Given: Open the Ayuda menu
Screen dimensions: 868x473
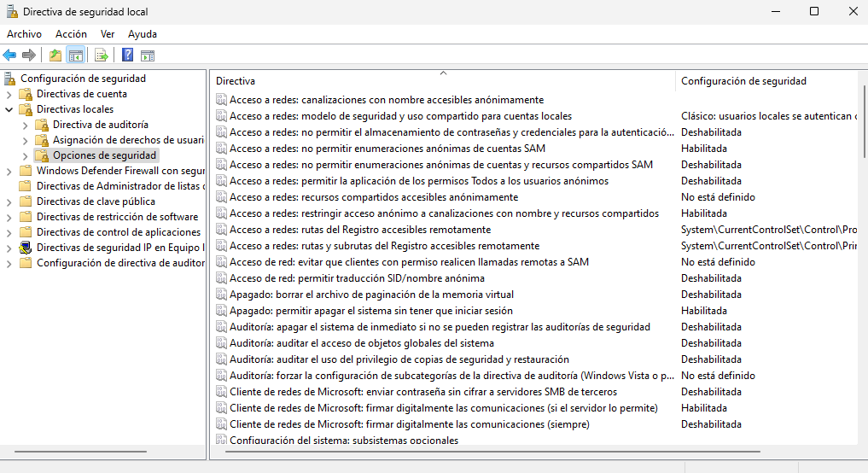Looking at the screenshot, I should coord(143,34).
